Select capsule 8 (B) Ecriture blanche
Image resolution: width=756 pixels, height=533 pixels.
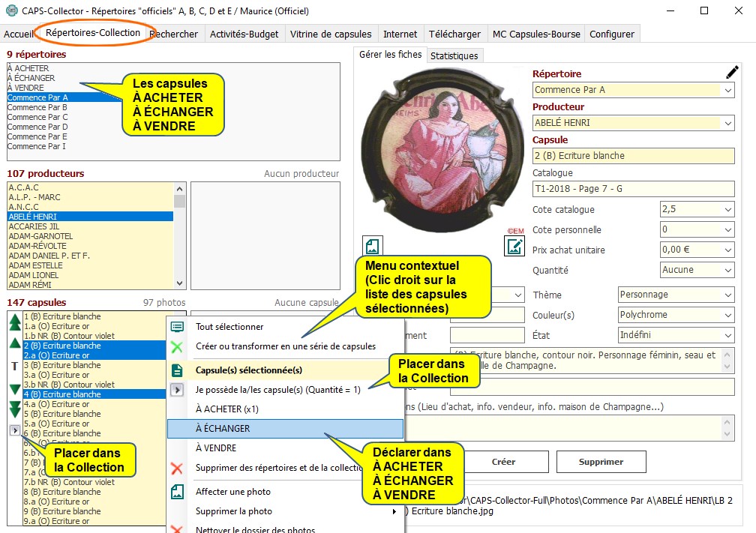(94, 492)
